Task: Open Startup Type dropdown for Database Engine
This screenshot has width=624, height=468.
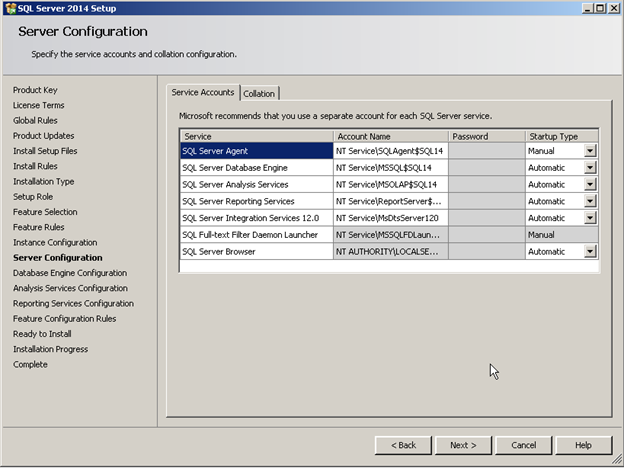Action: tap(590, 168)
